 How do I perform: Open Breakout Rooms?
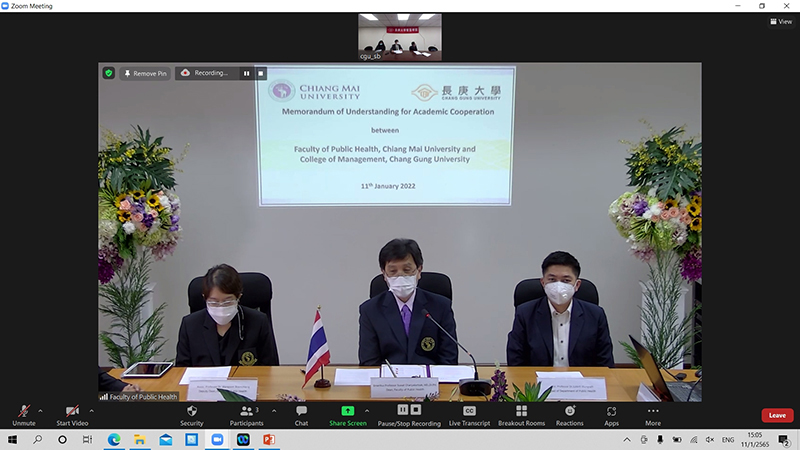tap(521, 415)
